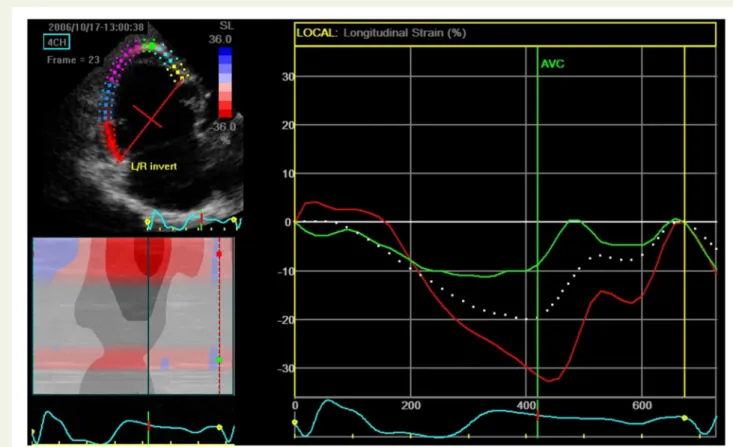Click the timestamp 2006/10/17-13:00:38
Screen dimensions: 733x447
click(96, 27)
